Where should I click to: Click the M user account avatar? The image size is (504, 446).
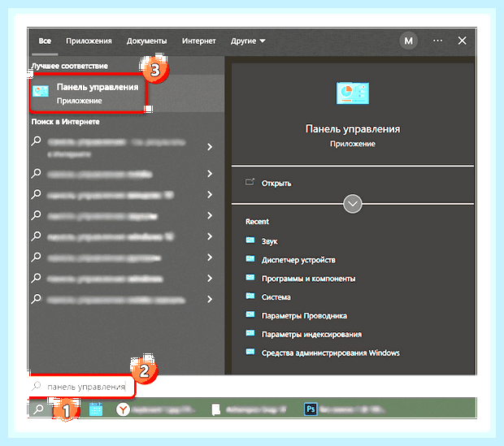click(x=408, y=41)
